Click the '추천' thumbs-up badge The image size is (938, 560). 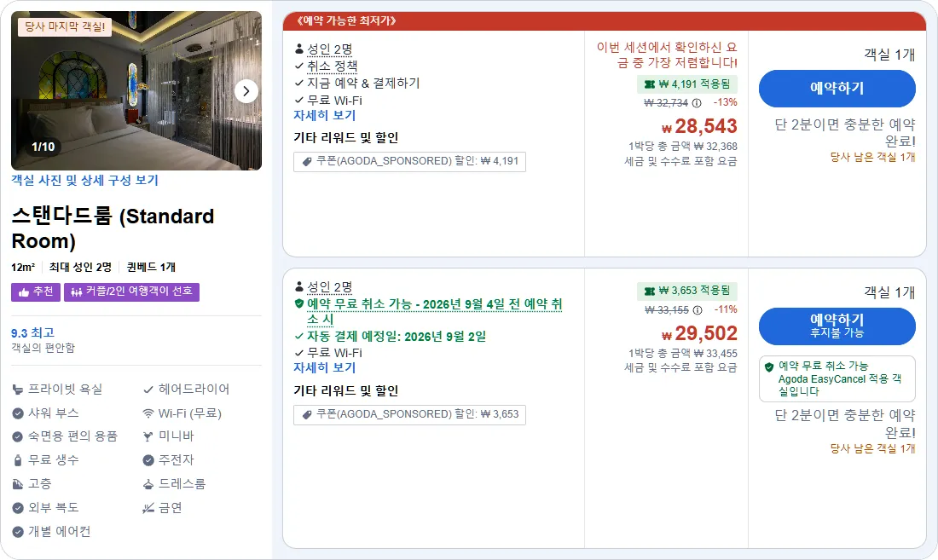tap(35, 292)
